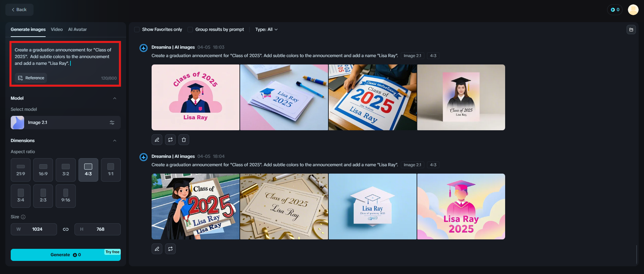Image resolution: width=644 pixels, height=274 pixels.
Task: Enable Show Favorites only checkbox
Action: [137, 30]
